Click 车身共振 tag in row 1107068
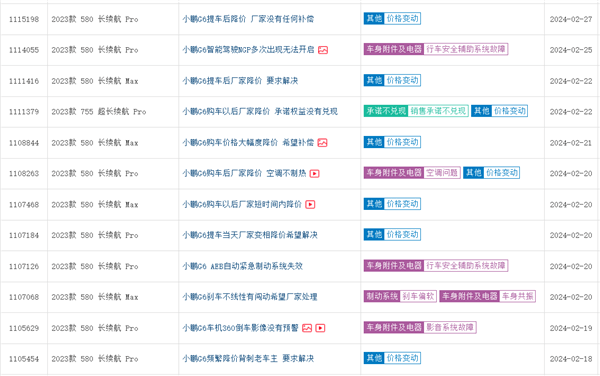This screenshot has width=600, height=376. (x=517, y=296)
